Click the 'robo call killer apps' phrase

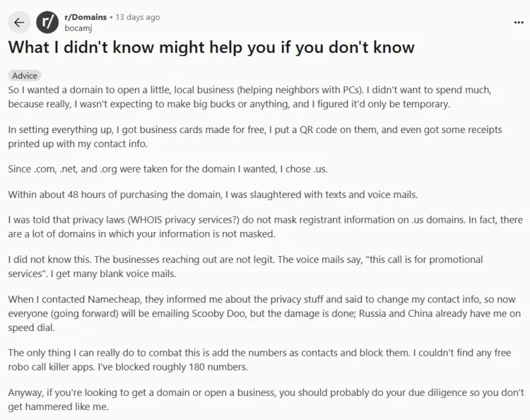click(x=52, y=367)
